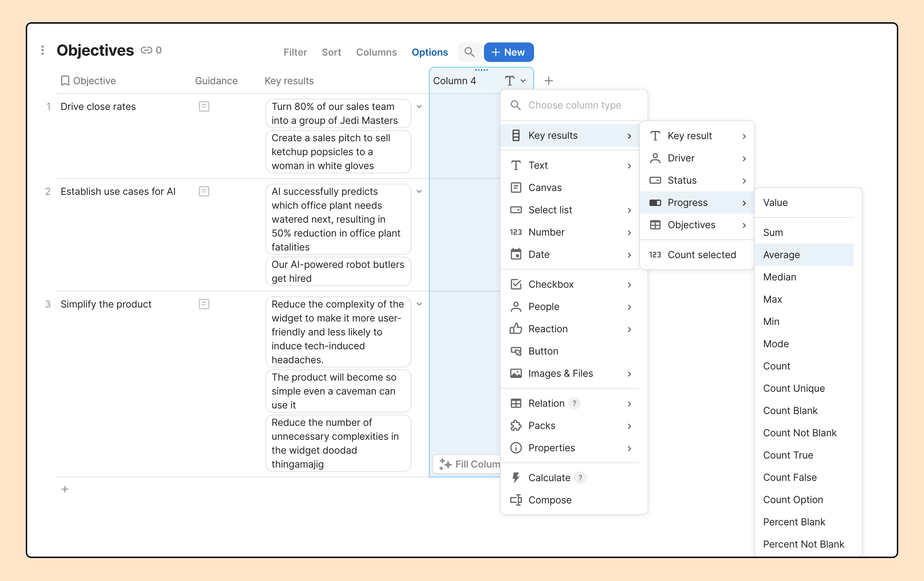The width and height of the screenshot is (924, 581).
Task: Select Progress in the submenu
Action: pyautogui.click(x=698, y=203)
